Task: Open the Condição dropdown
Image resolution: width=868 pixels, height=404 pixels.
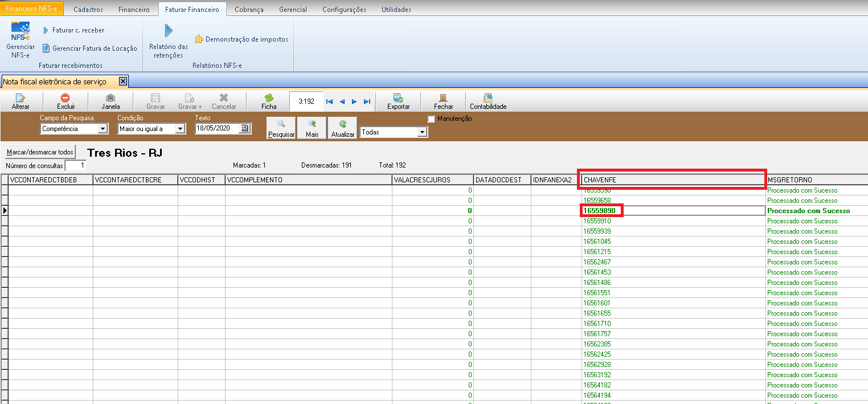Action: coord(180,129)
